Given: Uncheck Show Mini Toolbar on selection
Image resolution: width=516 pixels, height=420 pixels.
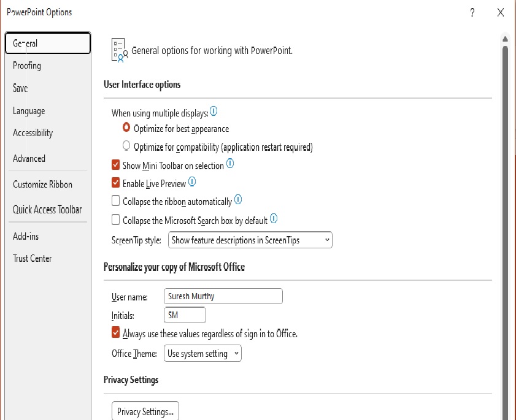Looking at the screenshot, I should [x=115, y=164].
